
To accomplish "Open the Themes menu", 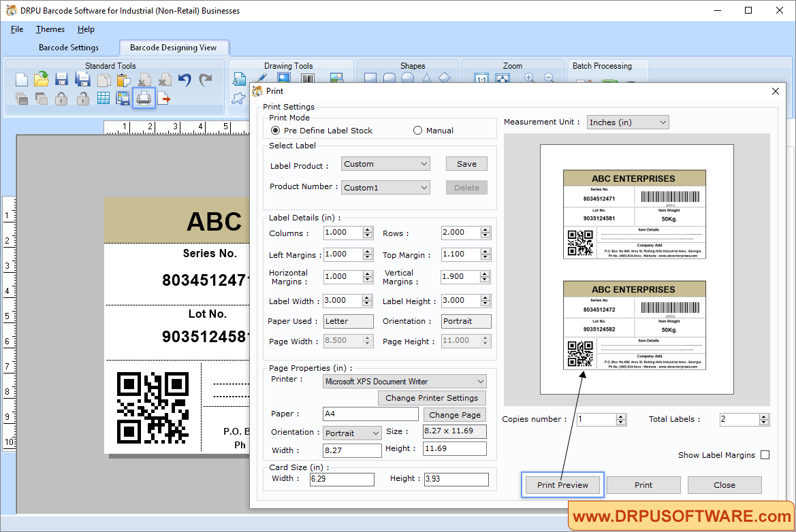I will pos(50,29).
